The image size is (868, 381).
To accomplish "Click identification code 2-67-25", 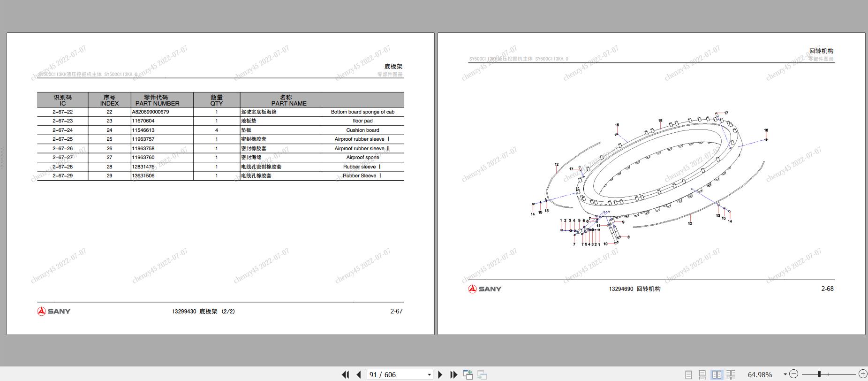I will tap(62, 139).
